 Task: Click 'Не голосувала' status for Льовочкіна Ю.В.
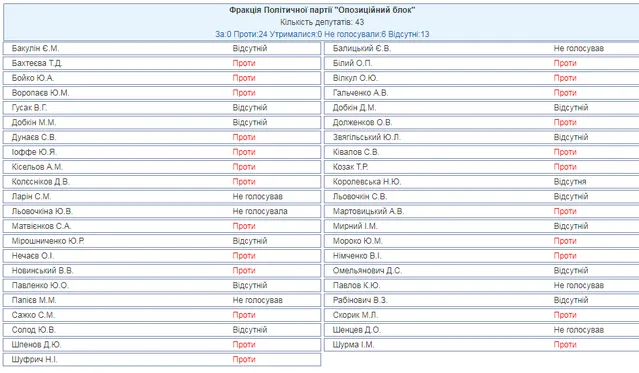tap(260, 211)
